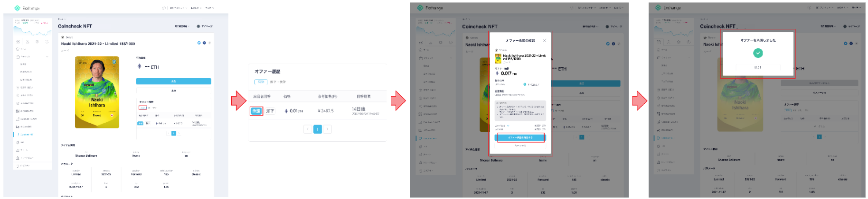The image size is (868, 199).
Task: Click the Twitter share icon in leftmost screen
Action: point(199,43)
